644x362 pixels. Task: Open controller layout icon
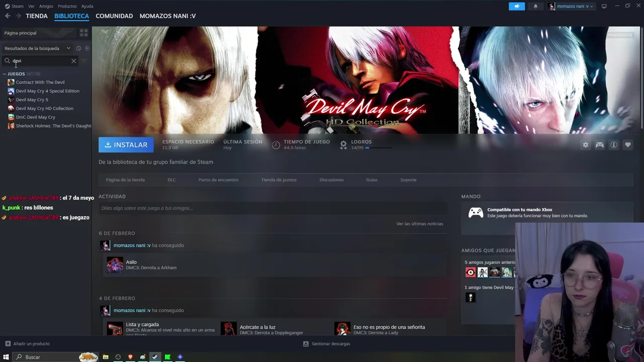coord(600,145)
